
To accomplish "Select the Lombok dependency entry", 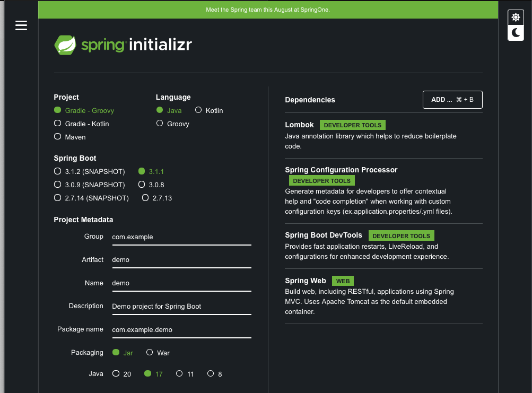I will (383, 135).
